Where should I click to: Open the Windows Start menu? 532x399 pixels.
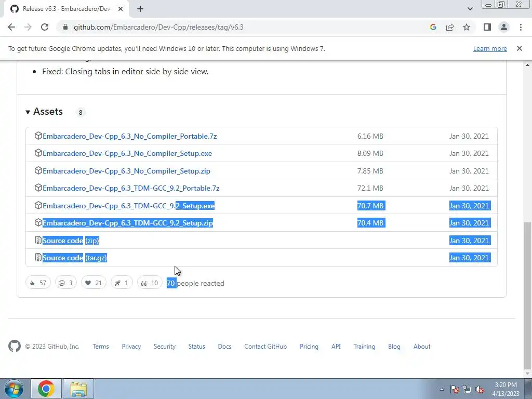[x=14, y=389]
